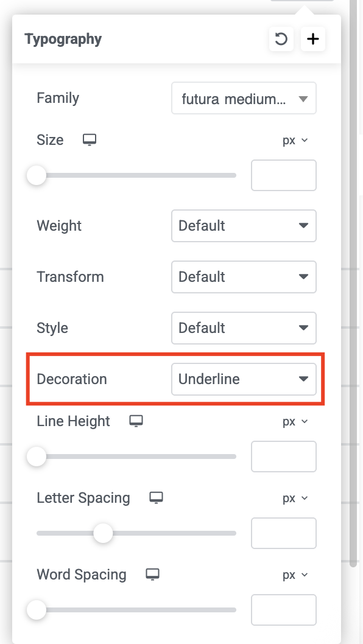Screen dimensions: 363x644
Task: Click the Word Spacing value input field
Action: click(x=284, y=609)
